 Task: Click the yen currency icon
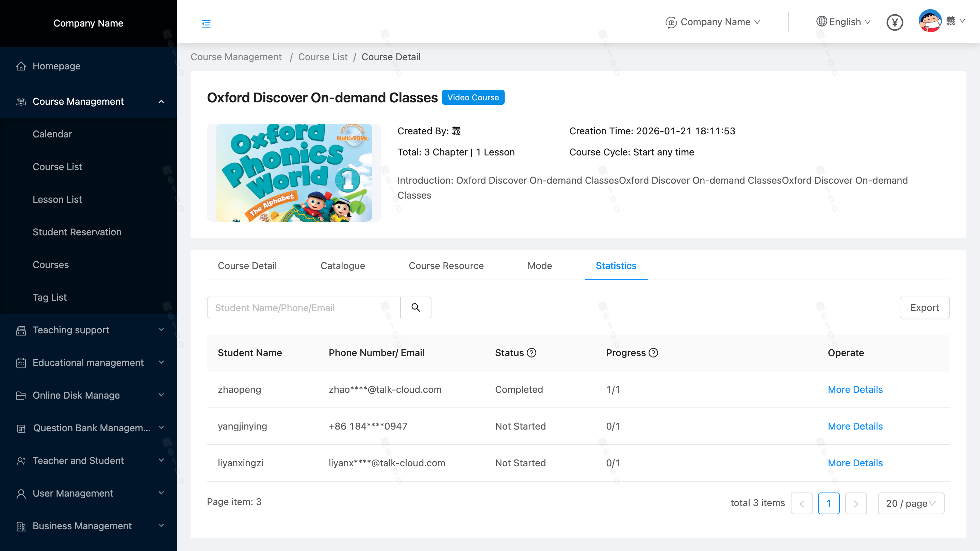click(x=894, y=22)
